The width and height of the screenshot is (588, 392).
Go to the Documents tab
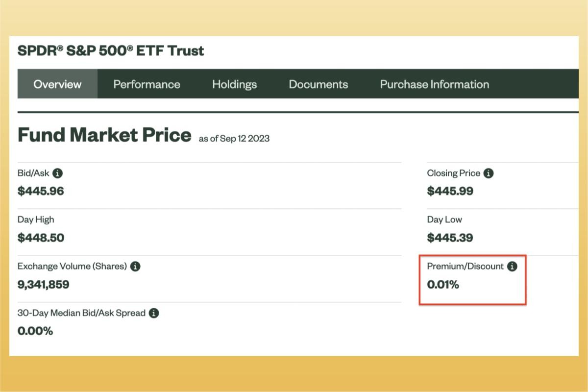pyautogui.click(x=318, y=84)
